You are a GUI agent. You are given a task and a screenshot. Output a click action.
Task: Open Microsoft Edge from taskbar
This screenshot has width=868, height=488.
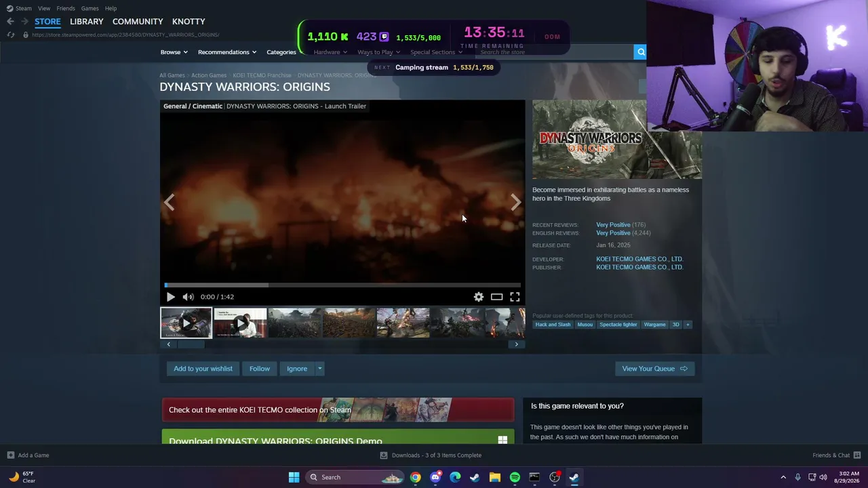click(455, 477)
